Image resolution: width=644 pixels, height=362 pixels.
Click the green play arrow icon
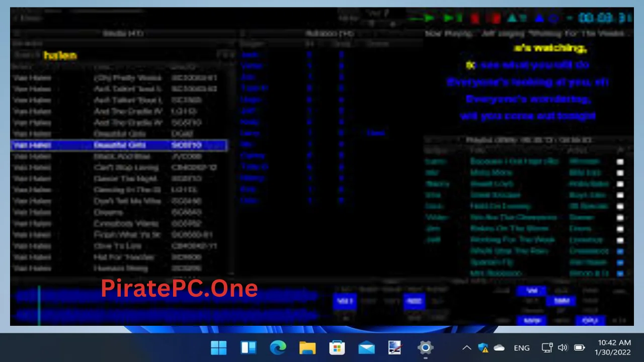[429, 19]
